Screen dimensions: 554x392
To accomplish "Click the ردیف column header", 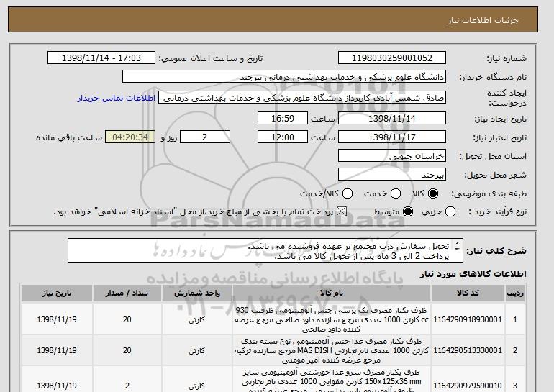I will tap(515, 293).
